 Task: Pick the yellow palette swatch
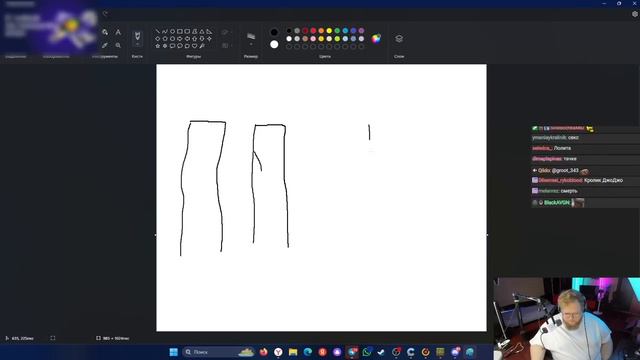click(x=329, y=31)
